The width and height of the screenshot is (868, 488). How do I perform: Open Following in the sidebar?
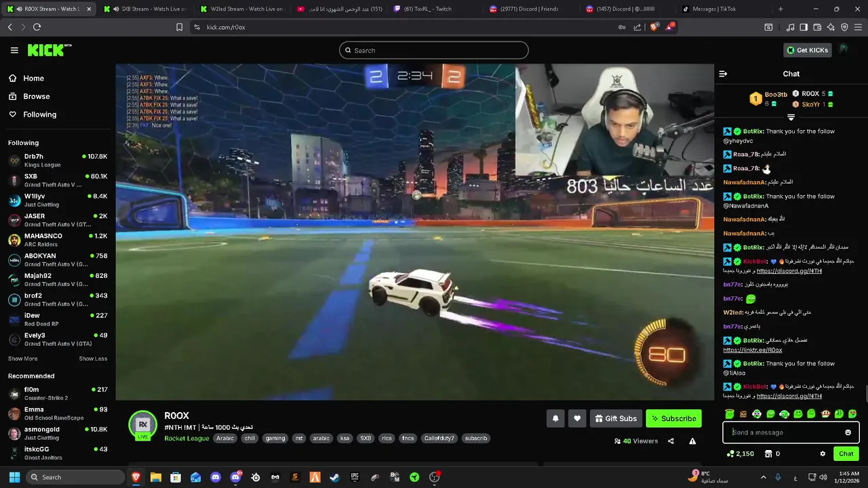click(x=33, y=115)
